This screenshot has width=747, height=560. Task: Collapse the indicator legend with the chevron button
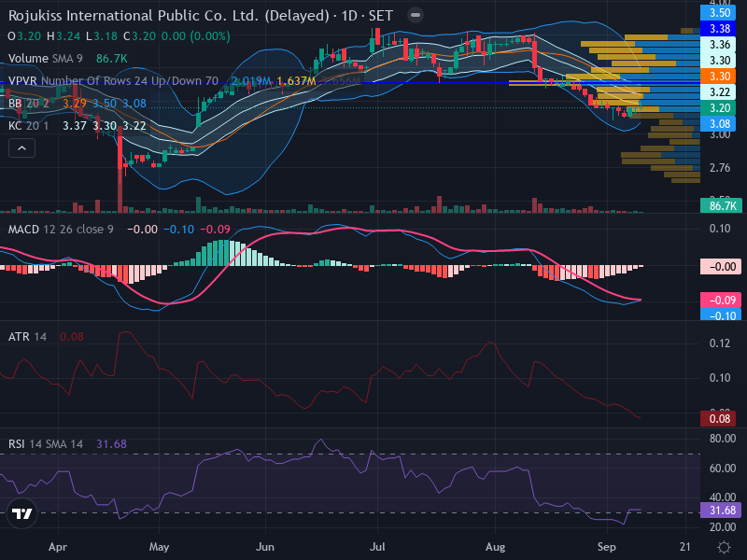coord(21,148)
